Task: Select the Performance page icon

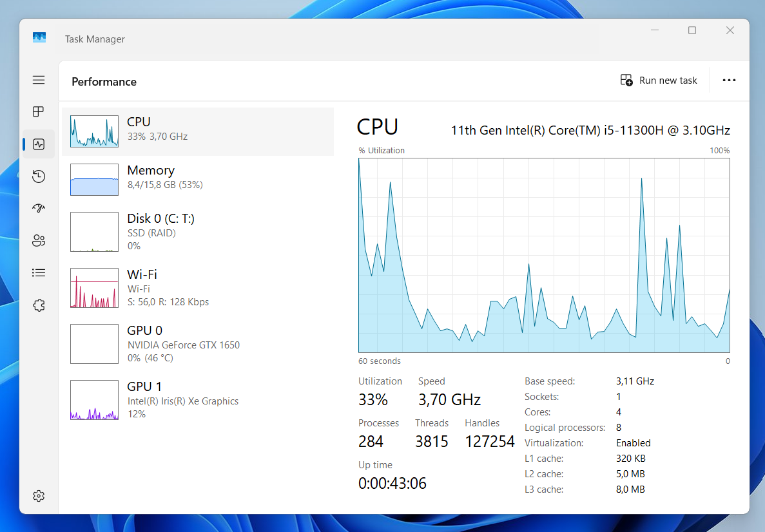Action: click(x=39, y=144)
